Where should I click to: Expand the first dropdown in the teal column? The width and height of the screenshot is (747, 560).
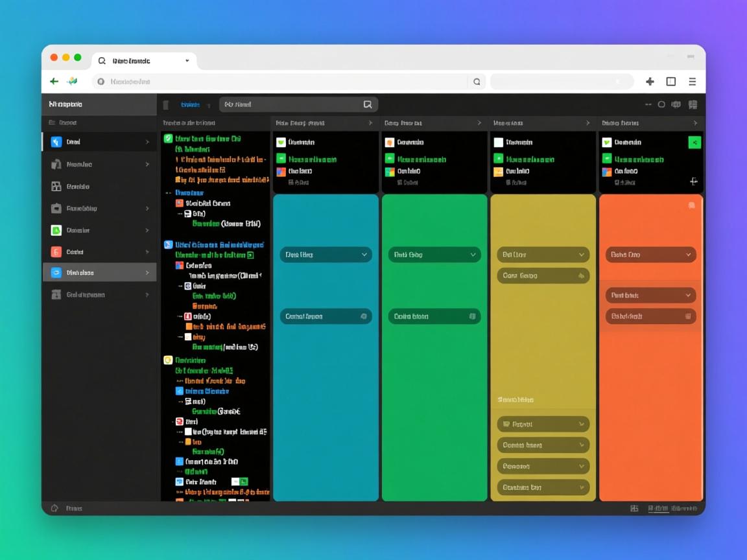pyautogui.click(x=326, y=255)
